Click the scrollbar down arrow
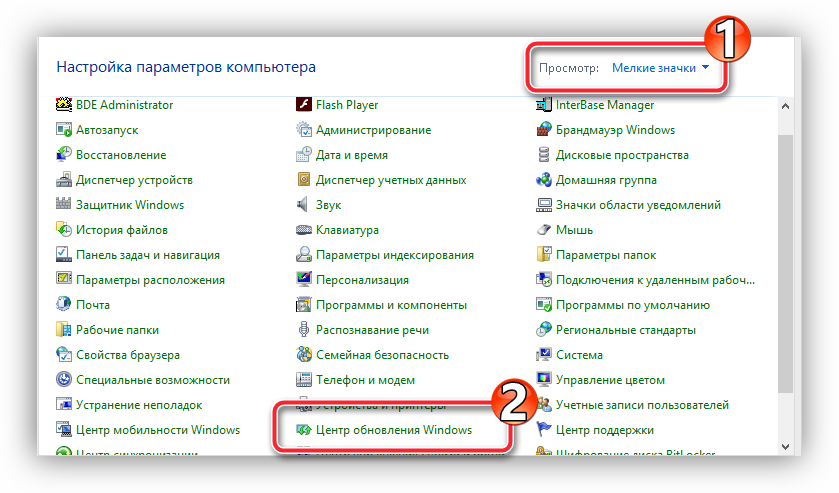Viewport: 839px width, 493px height. [x=785, y=446]
